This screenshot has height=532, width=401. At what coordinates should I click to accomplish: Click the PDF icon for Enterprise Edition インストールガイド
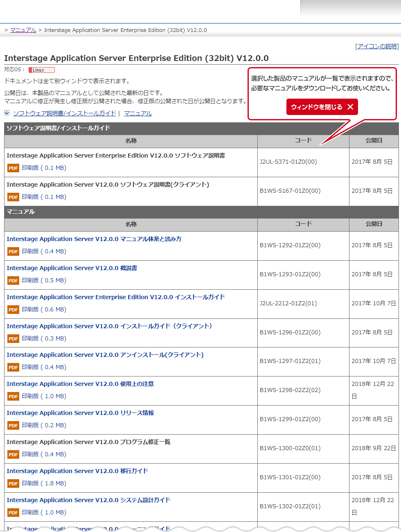(13, 310)
